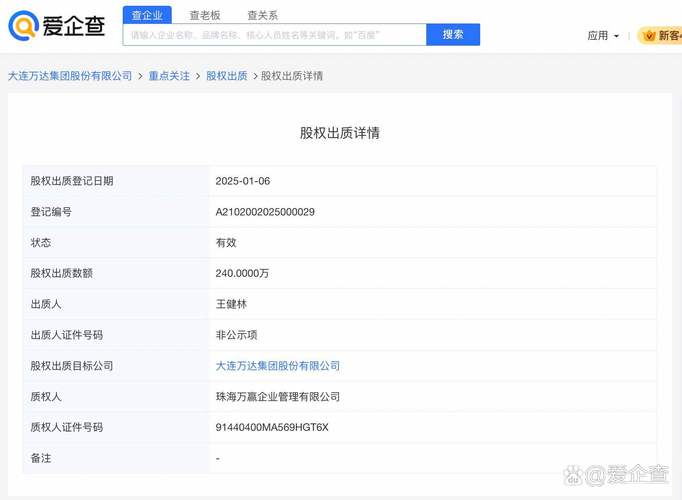Click the pledgor name 王健林
Image resolution: width=682 pixels, height=500 pixels.
tap(230, 304)
